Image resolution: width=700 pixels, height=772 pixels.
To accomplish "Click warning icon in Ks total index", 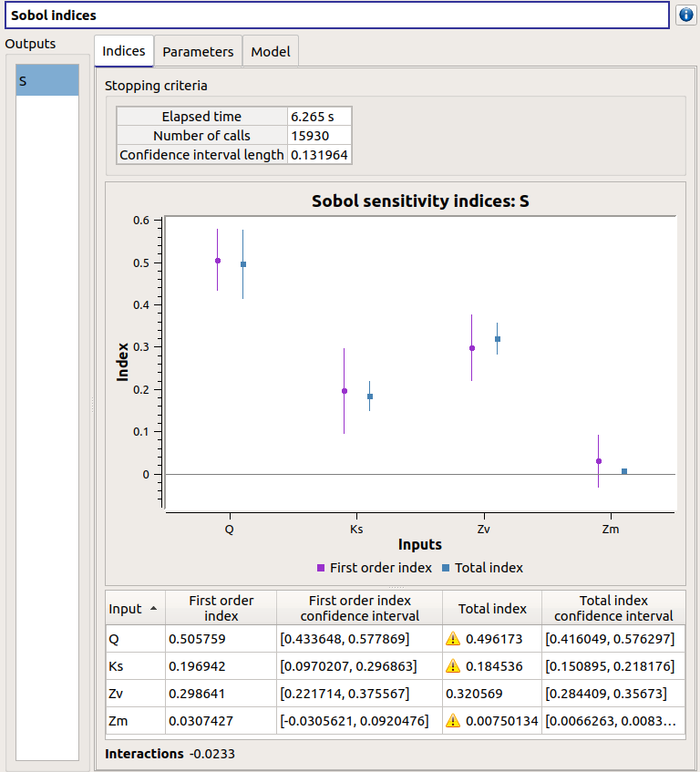I will coord(453,666).
